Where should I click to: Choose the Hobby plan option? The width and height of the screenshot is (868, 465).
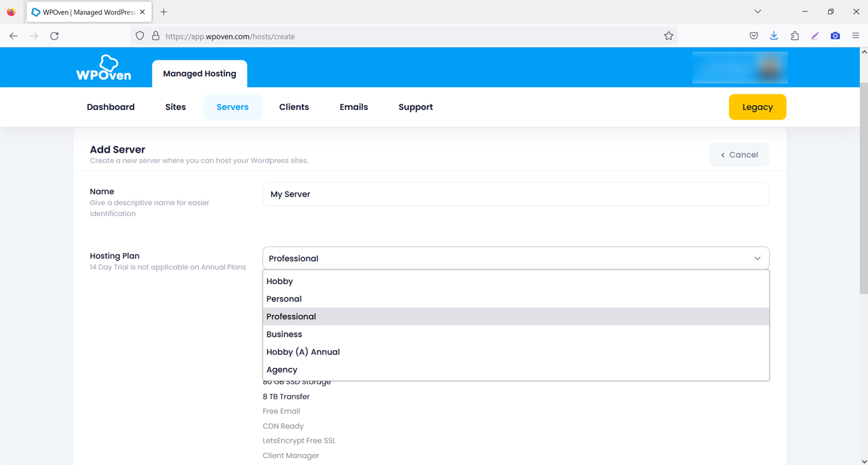[x=516, y=281]
